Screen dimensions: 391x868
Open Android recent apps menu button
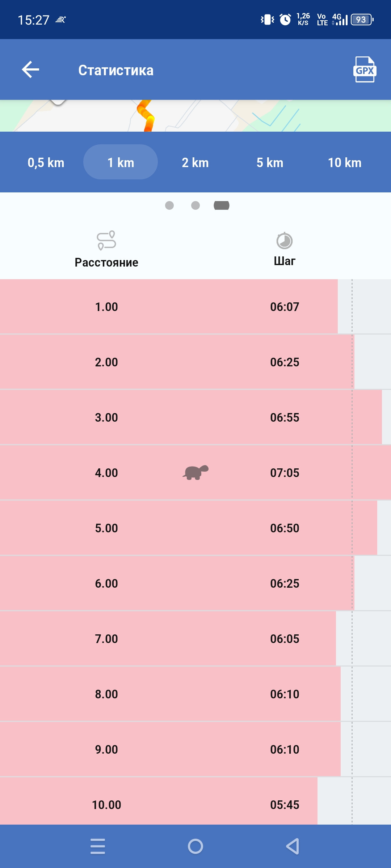click(98, 846)
